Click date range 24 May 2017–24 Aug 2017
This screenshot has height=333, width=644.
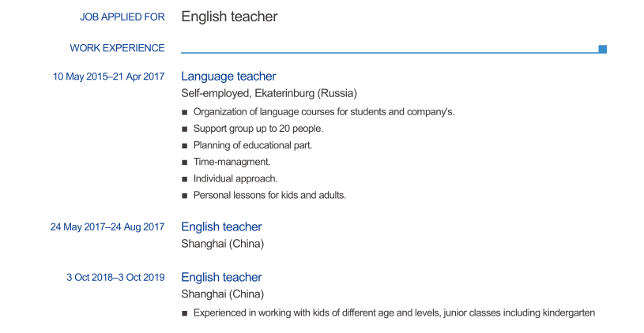click(x=107, y=227)
